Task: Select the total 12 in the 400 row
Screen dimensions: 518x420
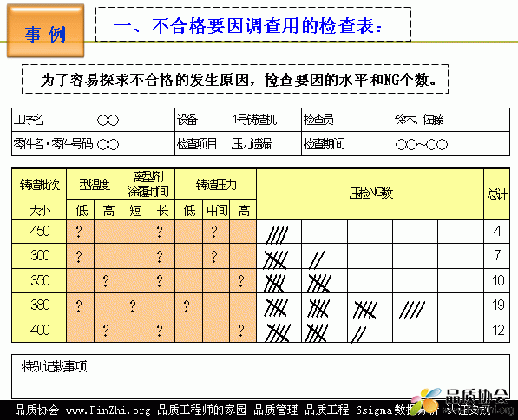Action: [x=497, y=330]
